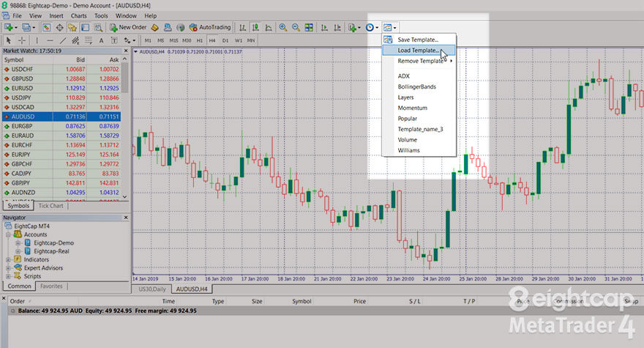Open the Indicators list dropdown icon
The width and height of the screenshot is (644, 348).
(354, 28)
